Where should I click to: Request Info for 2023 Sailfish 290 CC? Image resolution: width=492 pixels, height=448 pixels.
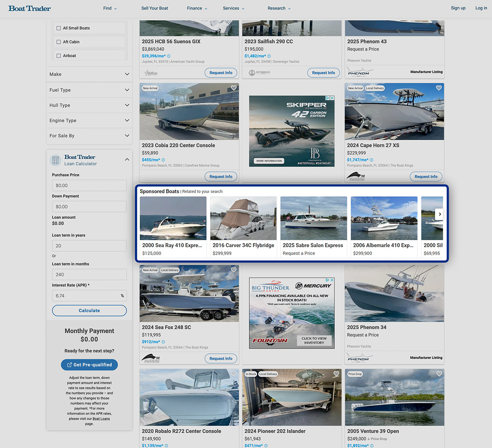(x=323, y=73)
